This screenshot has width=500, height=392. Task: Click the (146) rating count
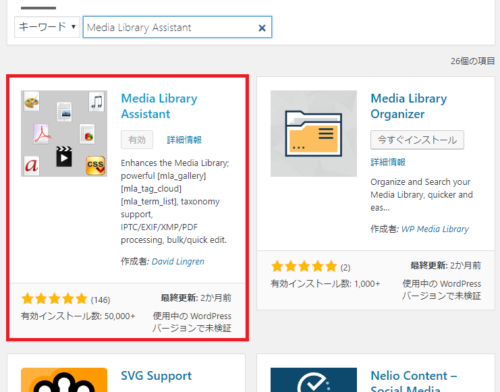point(100,300)
